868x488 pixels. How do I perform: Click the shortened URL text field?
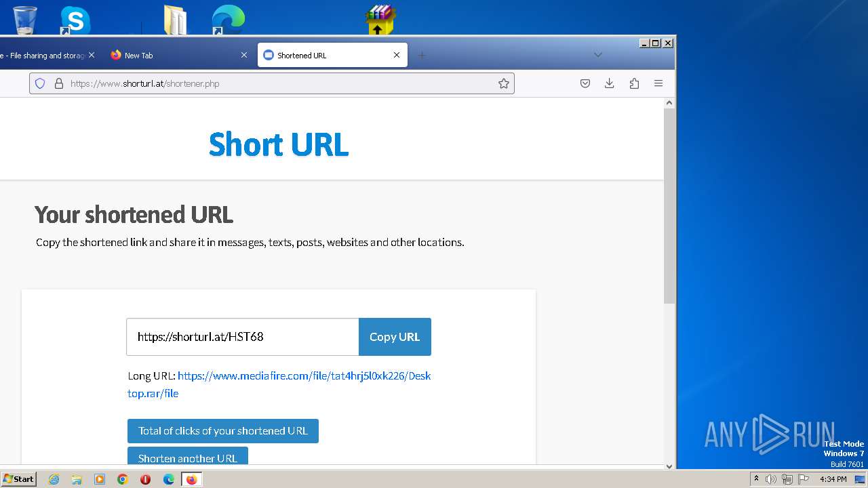click(x=242, y=337)
